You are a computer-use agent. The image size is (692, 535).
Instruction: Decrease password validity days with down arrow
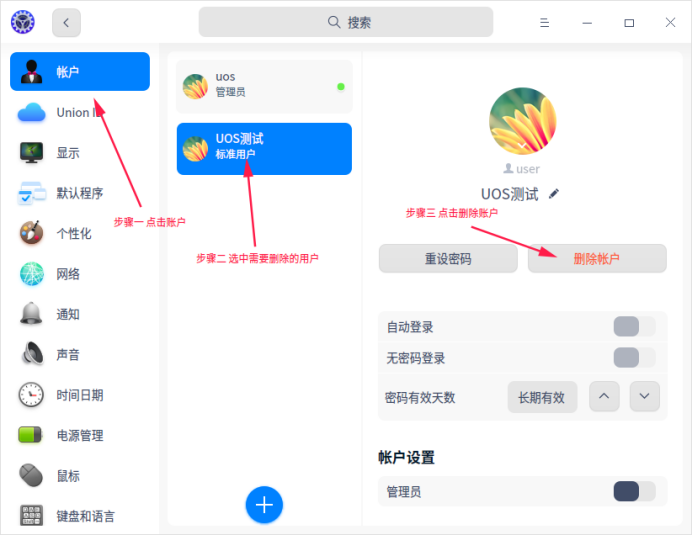tap(644, 396)
